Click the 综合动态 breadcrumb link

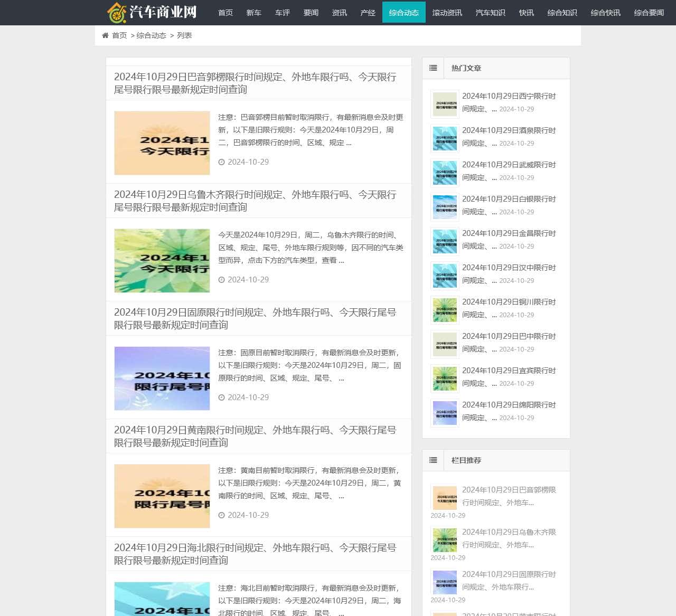coord(152,35)
